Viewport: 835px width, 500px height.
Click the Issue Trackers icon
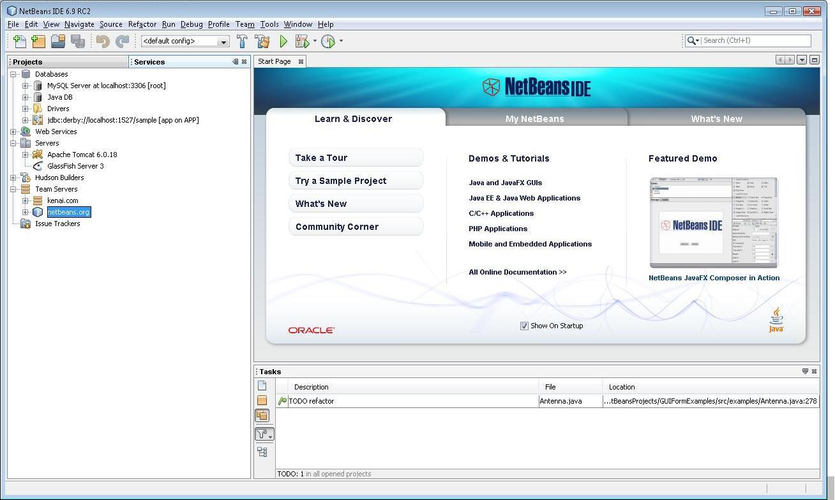[26, 224]
